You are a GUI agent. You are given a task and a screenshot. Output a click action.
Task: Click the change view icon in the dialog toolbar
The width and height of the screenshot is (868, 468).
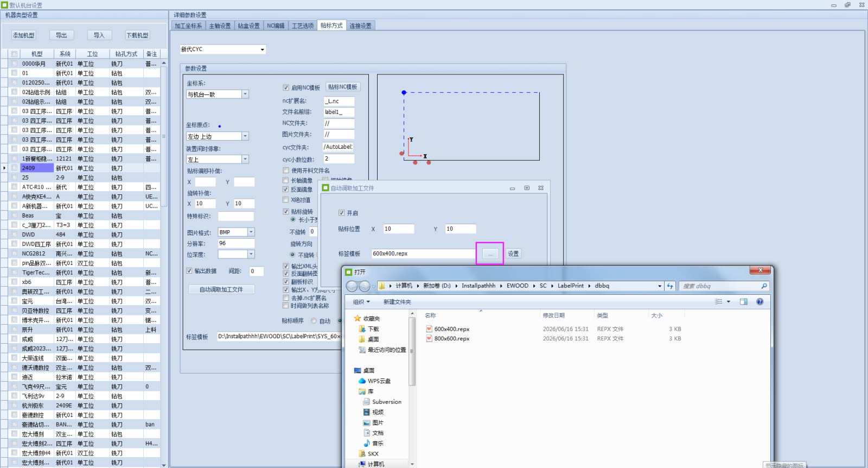coord(719,302)
